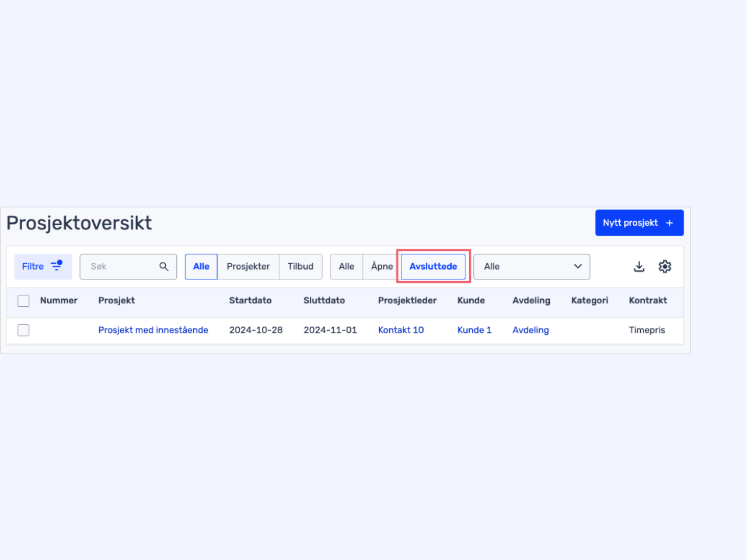Create a new project with Nytt prosjekt
This screenshot has width=747, height=560.
pyautogui.click(x=639, y=223)
